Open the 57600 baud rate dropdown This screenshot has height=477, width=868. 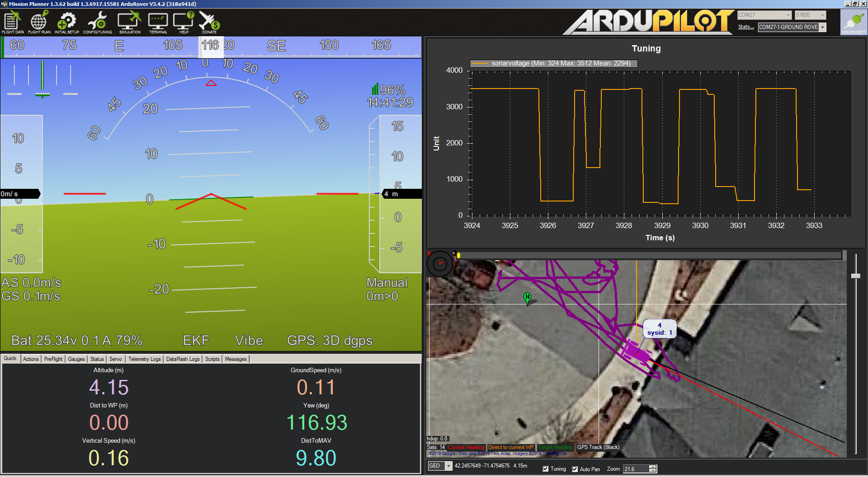click(x=811, y=15)
